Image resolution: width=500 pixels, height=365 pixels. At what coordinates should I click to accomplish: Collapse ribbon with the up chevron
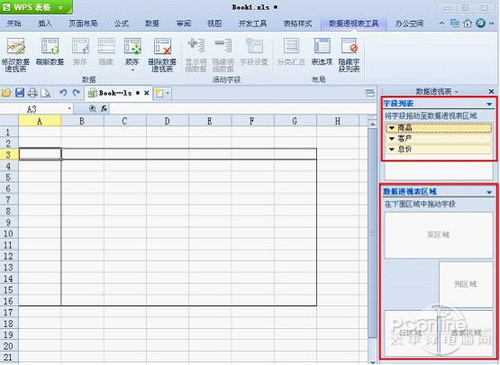(x=442, y=23)
